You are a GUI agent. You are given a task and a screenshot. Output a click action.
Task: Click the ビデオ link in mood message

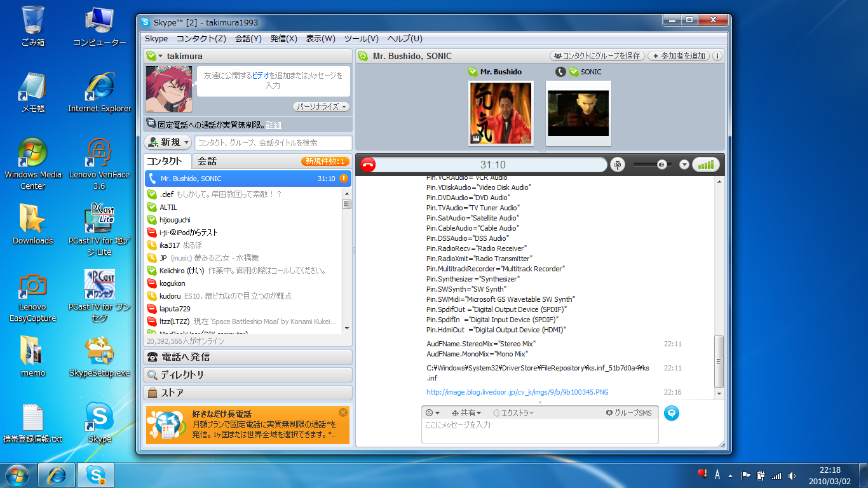(x=260, y=76)
